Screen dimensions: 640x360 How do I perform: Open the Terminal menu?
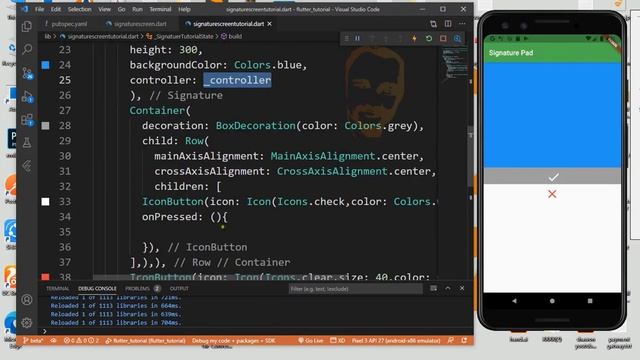pos(160,9)
